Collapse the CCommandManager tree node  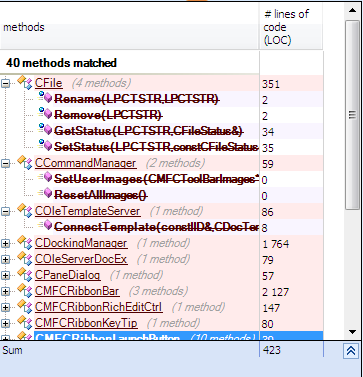pyautogui.click(x=5, y=163)
